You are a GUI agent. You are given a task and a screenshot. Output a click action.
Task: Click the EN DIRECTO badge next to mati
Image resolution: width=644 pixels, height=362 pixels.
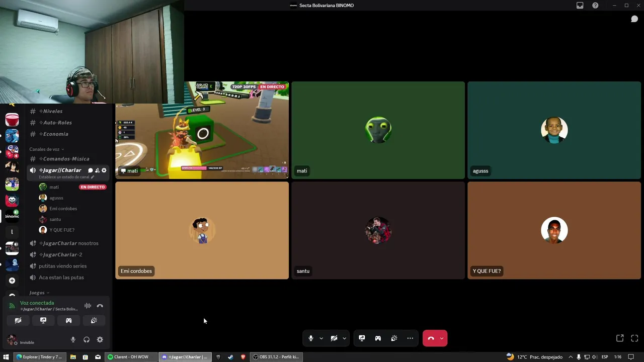(93, 187)
